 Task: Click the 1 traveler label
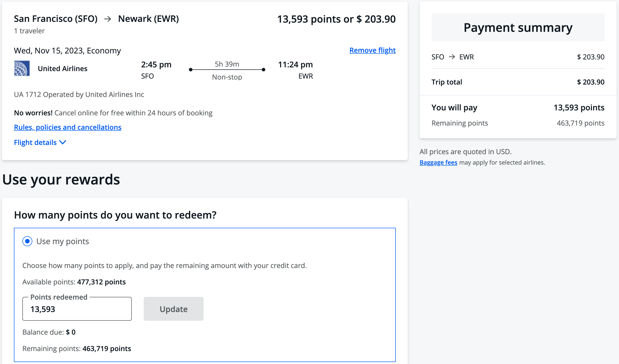click(29, 31)
